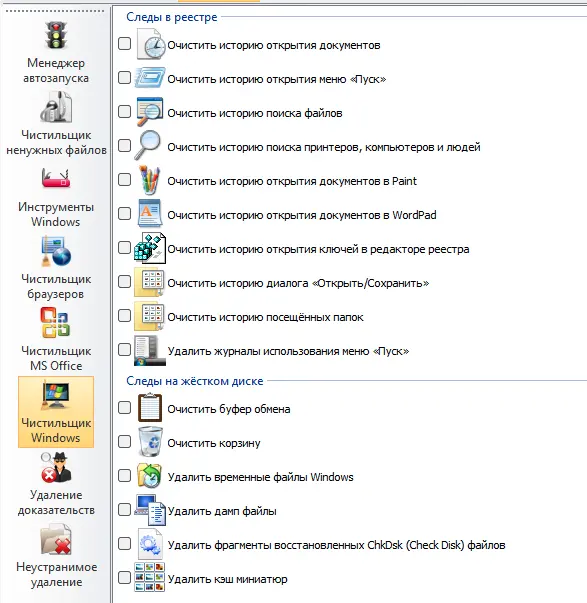
Task: Click label Очистить историю посещённых папок
Action: [x=265, y=317]
